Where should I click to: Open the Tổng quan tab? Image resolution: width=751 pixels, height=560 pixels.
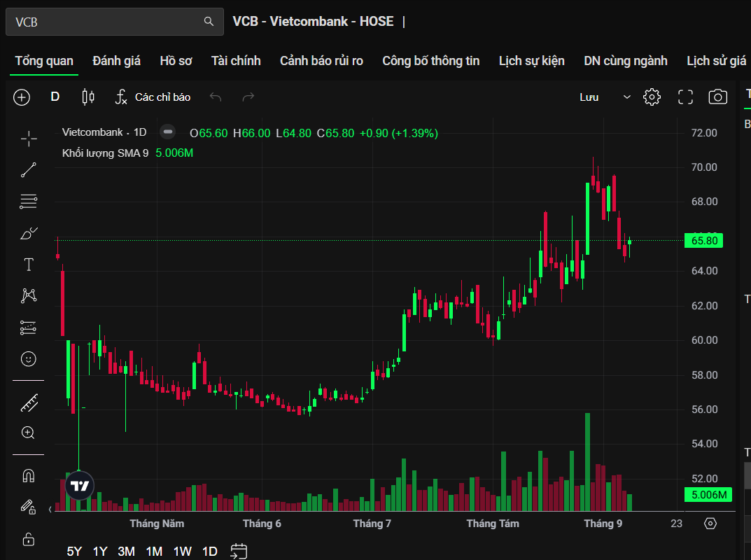44,61
